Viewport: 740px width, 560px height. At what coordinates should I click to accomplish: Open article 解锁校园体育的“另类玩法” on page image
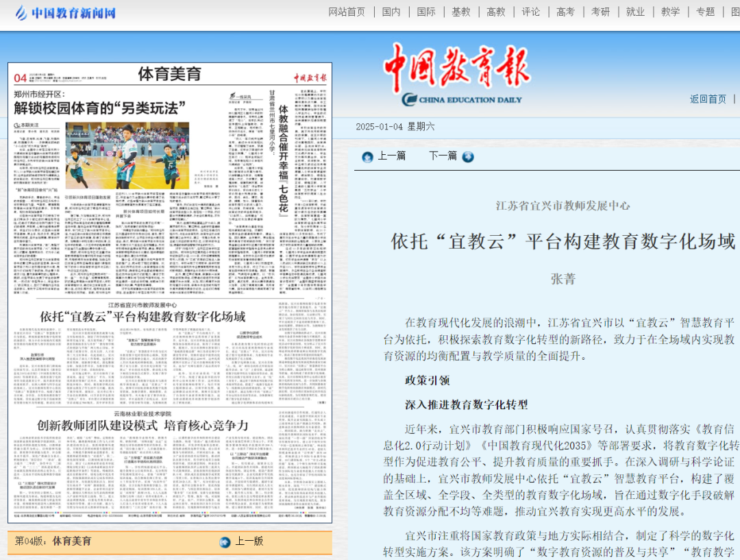point(99,108)
